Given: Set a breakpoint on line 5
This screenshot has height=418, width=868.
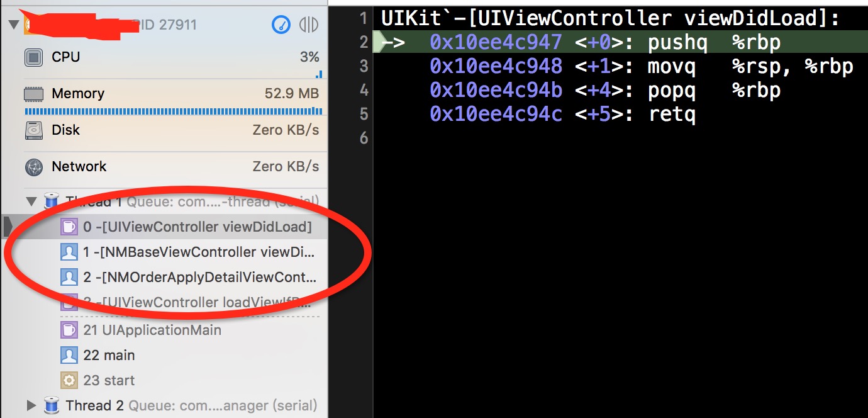Looking at the screenshot, I should 364,115.
